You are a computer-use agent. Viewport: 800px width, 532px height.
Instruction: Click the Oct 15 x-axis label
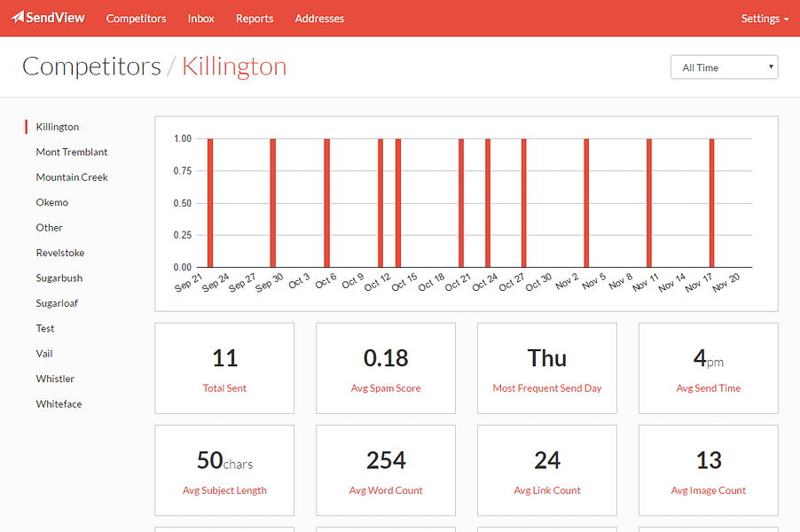pyautogui.click(x=404, y=282)
